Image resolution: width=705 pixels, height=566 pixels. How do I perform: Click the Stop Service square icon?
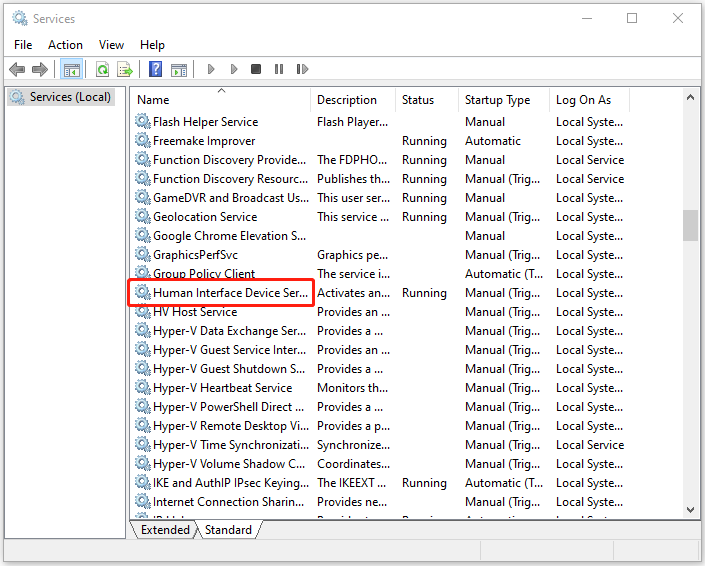point(256,69)
